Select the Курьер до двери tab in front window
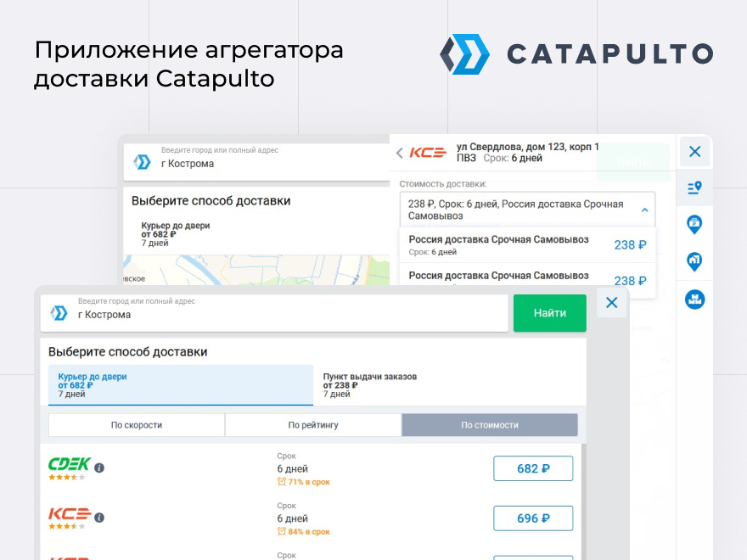Viewport: 747px width, 560px height. coord(181,384)
